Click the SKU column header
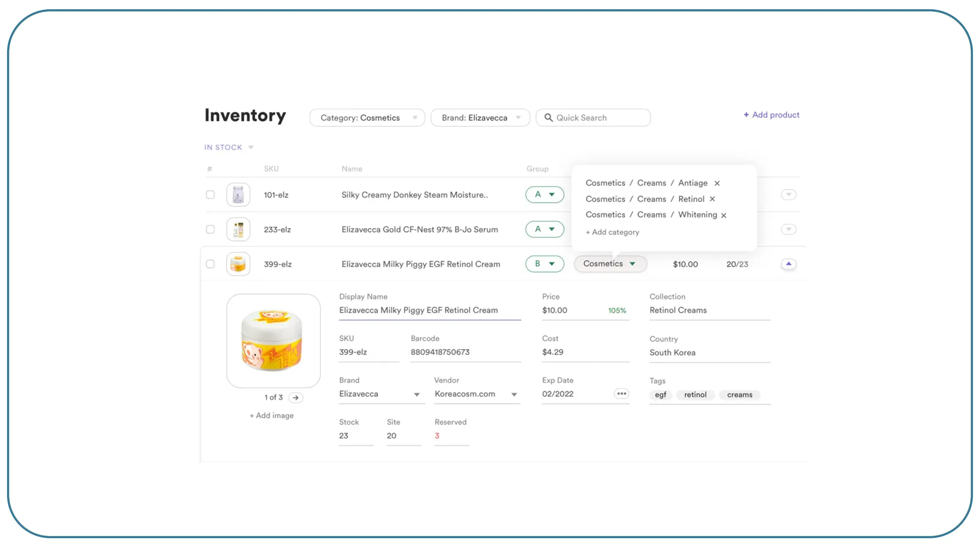980x547 pixels. [x=271, y=169]
